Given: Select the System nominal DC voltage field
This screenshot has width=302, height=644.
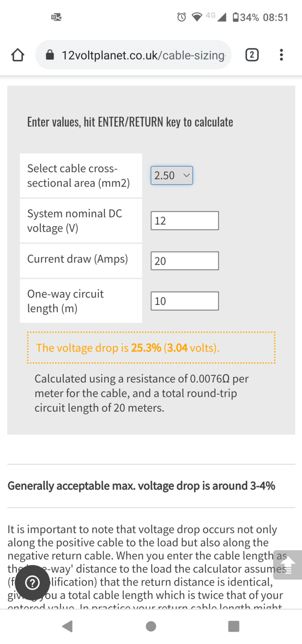Looking at the screenshot, I should [x=184, y=220].
